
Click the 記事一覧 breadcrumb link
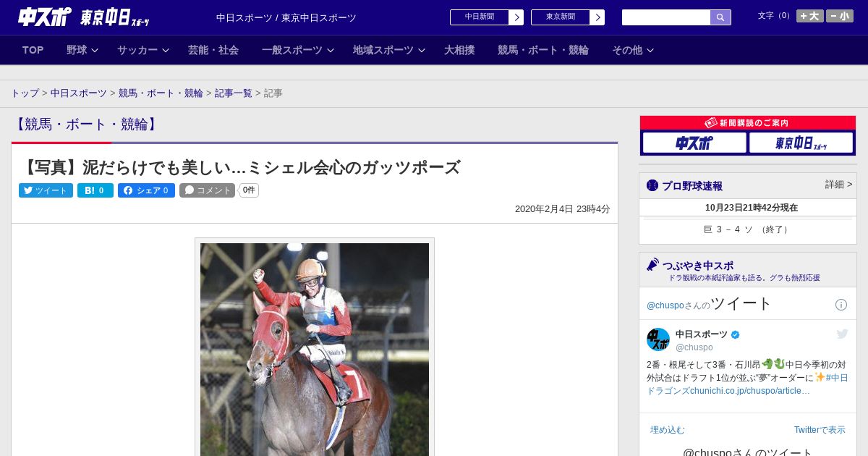click(234, 93)
